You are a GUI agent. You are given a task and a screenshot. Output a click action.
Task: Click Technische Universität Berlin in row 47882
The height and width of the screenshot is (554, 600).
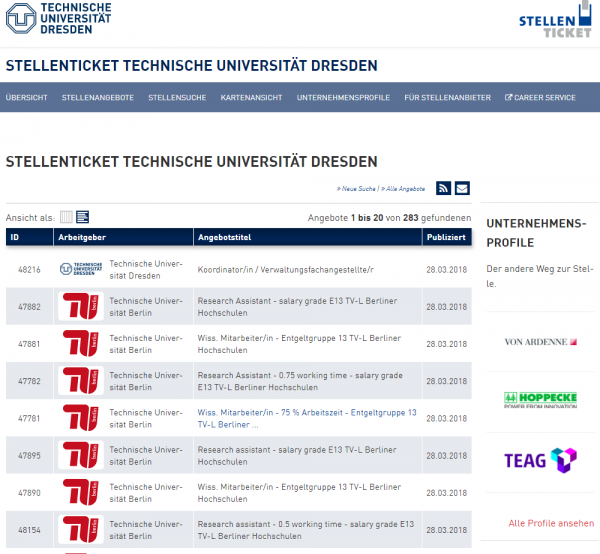click(146, 307)
